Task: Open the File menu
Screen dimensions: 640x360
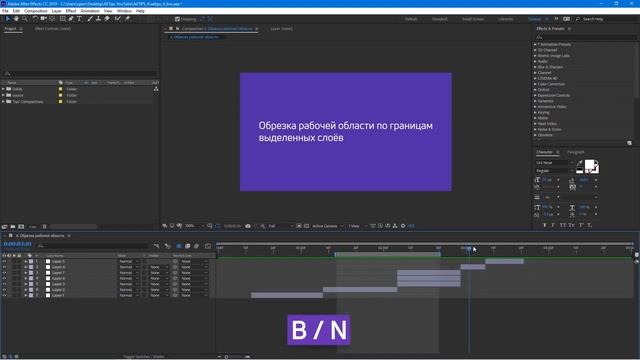Action: point(5,11)
